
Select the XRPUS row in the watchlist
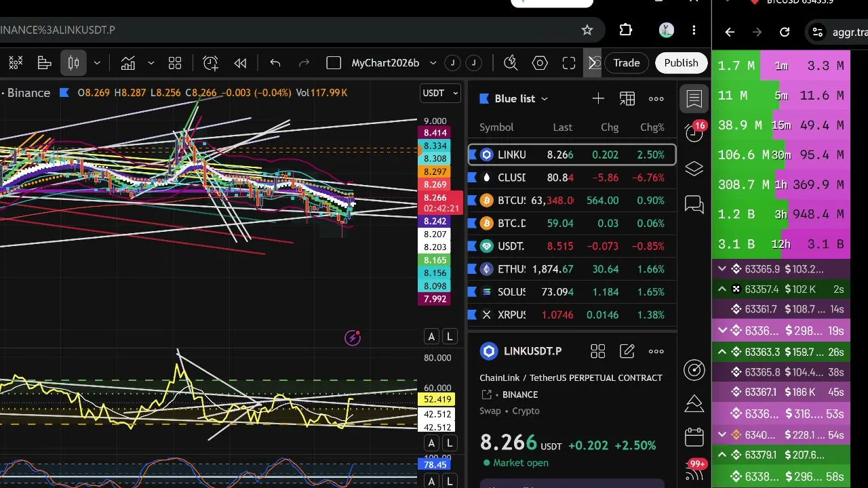[572, 314]
